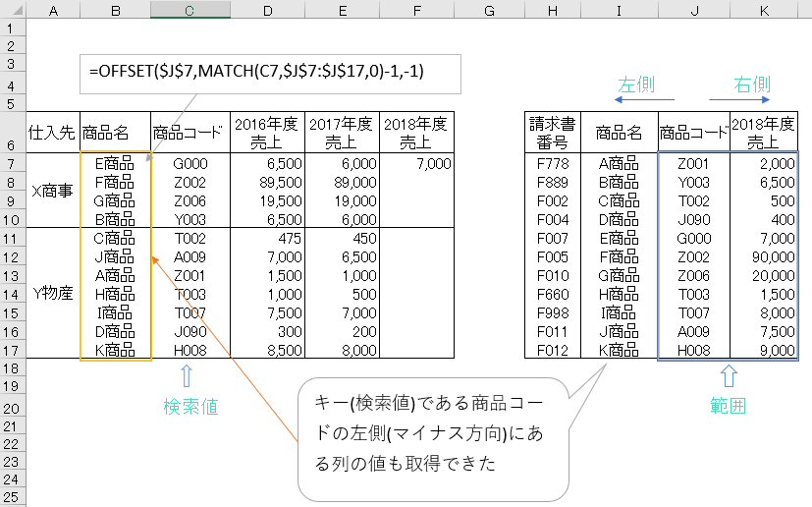Click cell 89,500 in column D

click(267, 183)
